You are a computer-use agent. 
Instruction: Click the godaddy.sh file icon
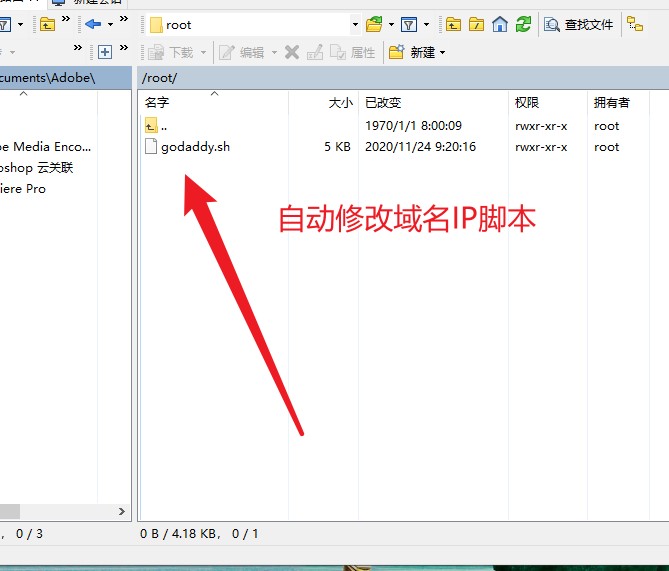[x=151, y=146]
